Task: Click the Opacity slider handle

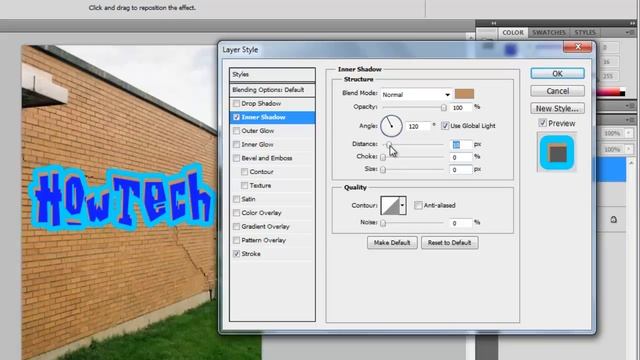Action: [x=444, y=108]
